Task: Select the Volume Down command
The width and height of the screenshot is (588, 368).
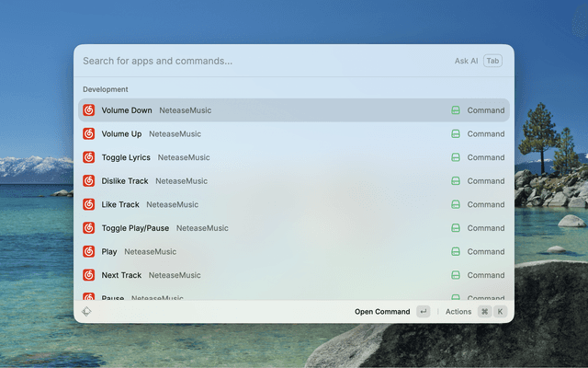Action: coord(127,110)
